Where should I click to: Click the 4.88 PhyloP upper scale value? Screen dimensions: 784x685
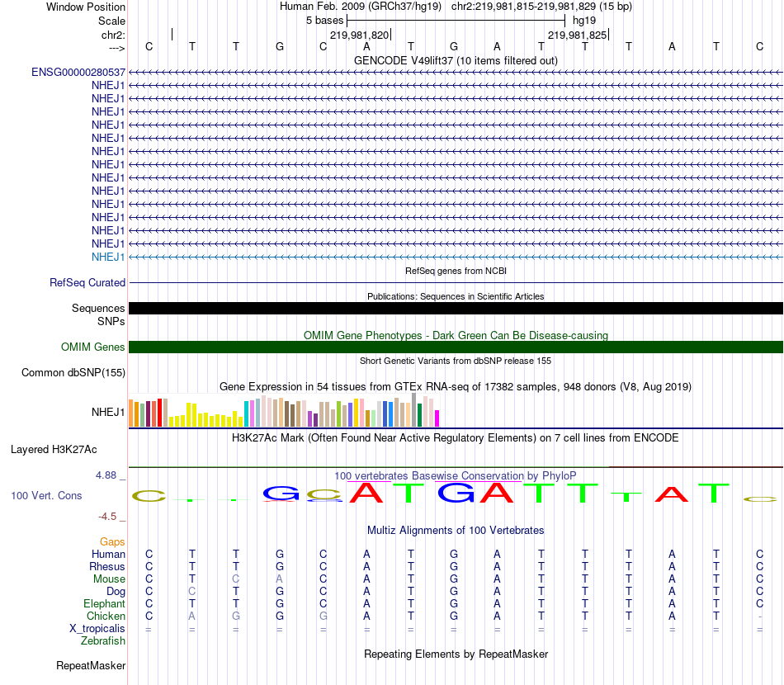[x=106, y=475]
